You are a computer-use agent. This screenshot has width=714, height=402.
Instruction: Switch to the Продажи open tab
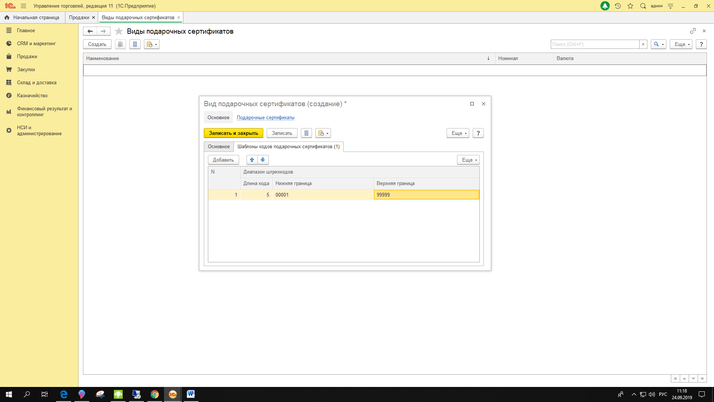point(79,17)
